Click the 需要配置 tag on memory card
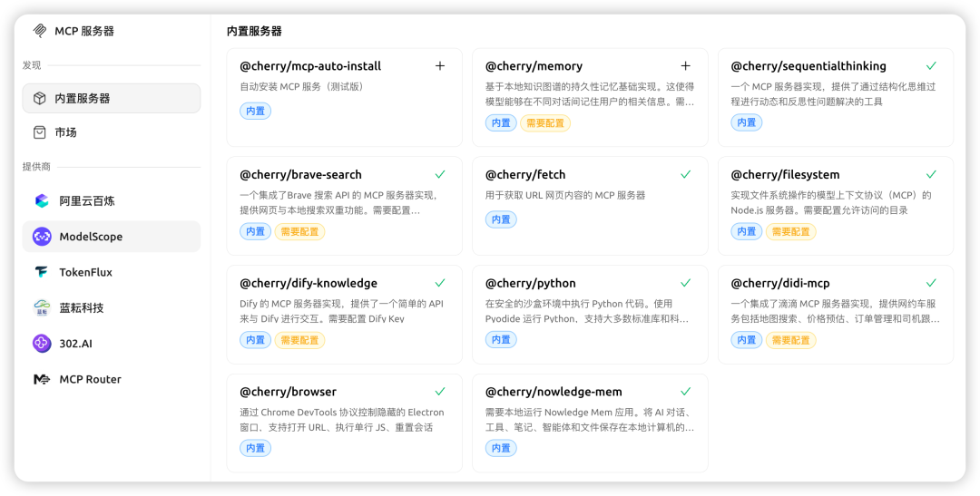This screenshot has height=496, width=980. click(545, 123)
